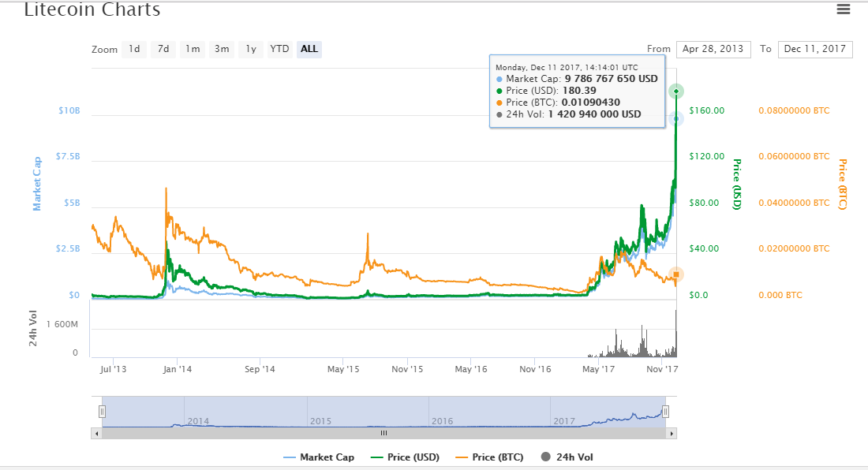Click the navigator scrollbar right arrow
This screenshot has width=868, height=470.
point(672,434)
